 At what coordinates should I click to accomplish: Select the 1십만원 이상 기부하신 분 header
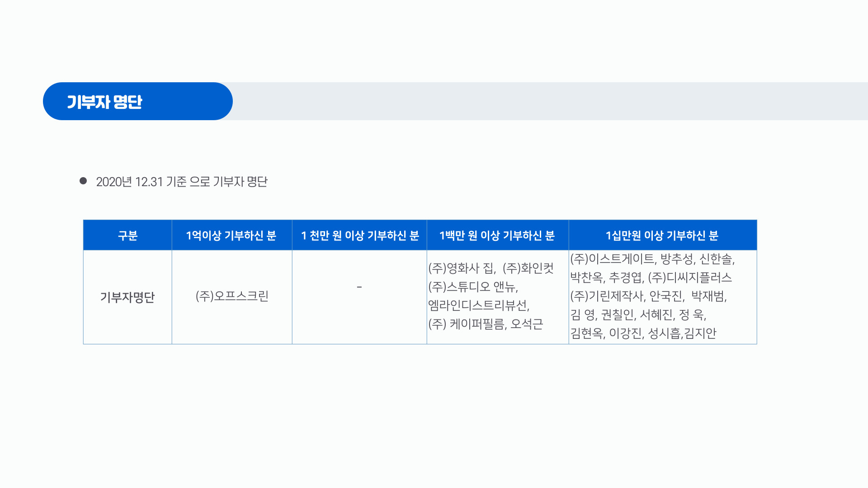(663, 235)
